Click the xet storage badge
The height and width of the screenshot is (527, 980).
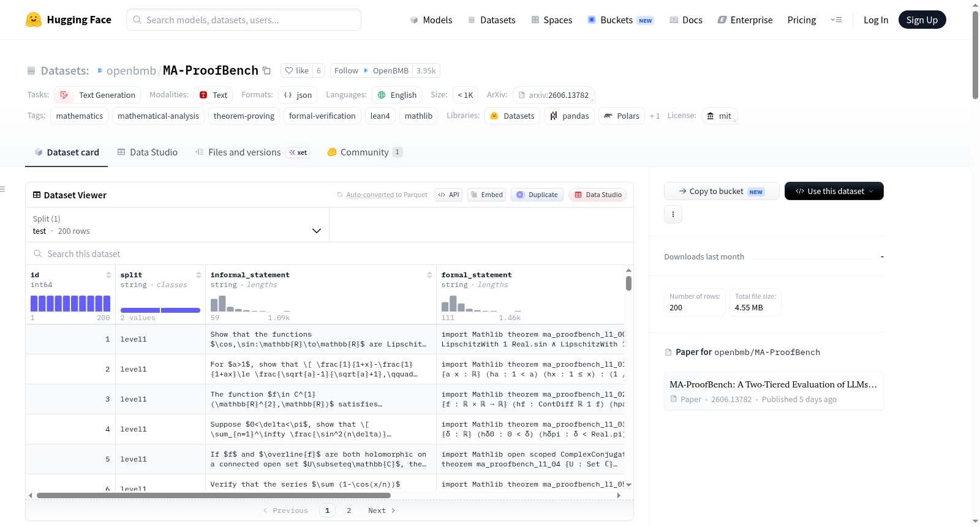[x=298, y=152]
